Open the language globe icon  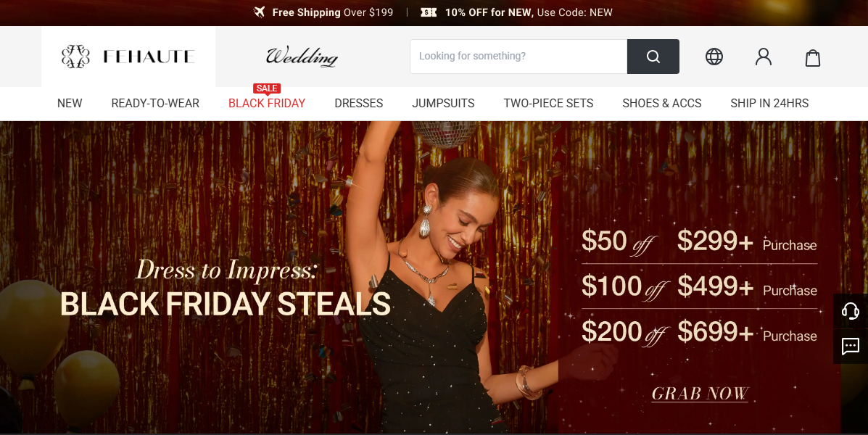(714, 57)
